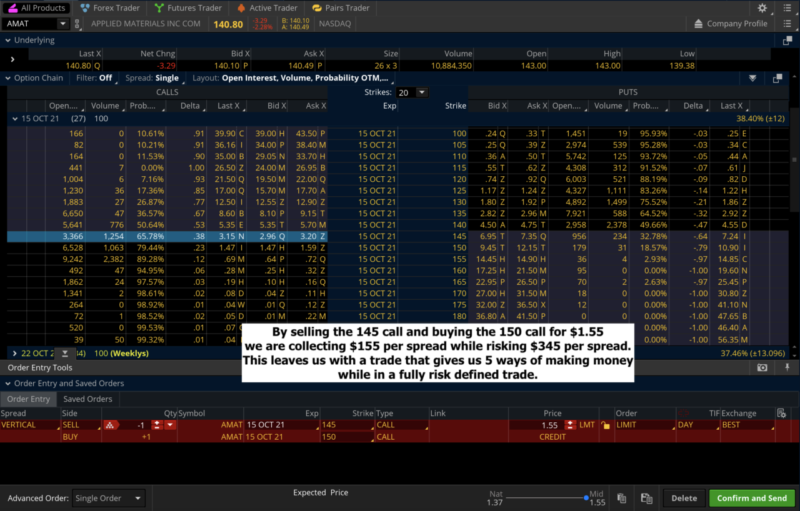This screenshot has width=800, height=511.
Task: Switch to the All Products tab
Action: [x=37, y=8]
